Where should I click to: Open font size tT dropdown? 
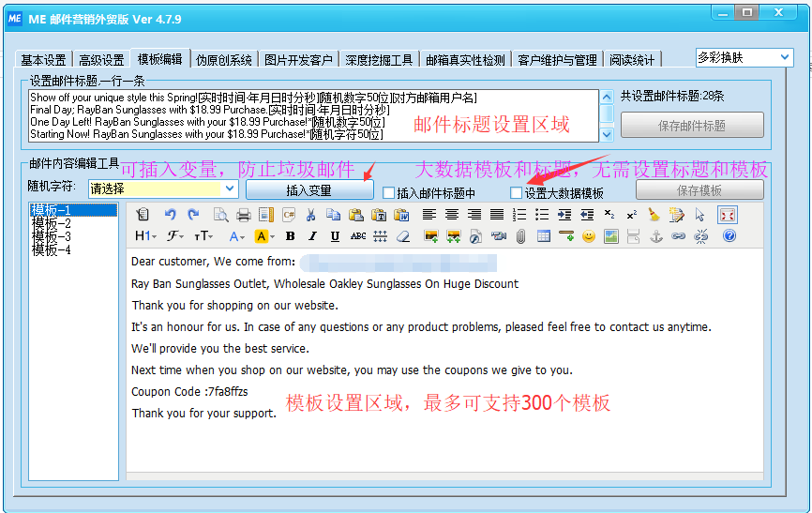point(203,236)
